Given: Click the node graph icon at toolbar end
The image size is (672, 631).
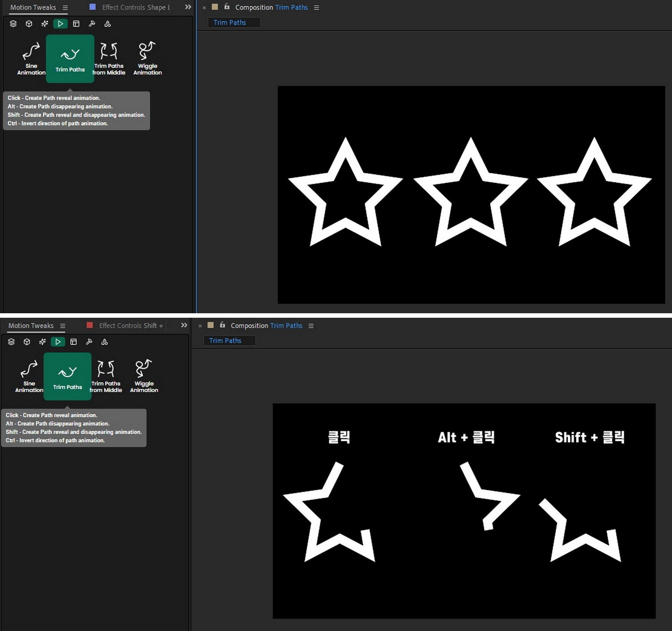Looking at the screenshot, I should click(108, 24).
